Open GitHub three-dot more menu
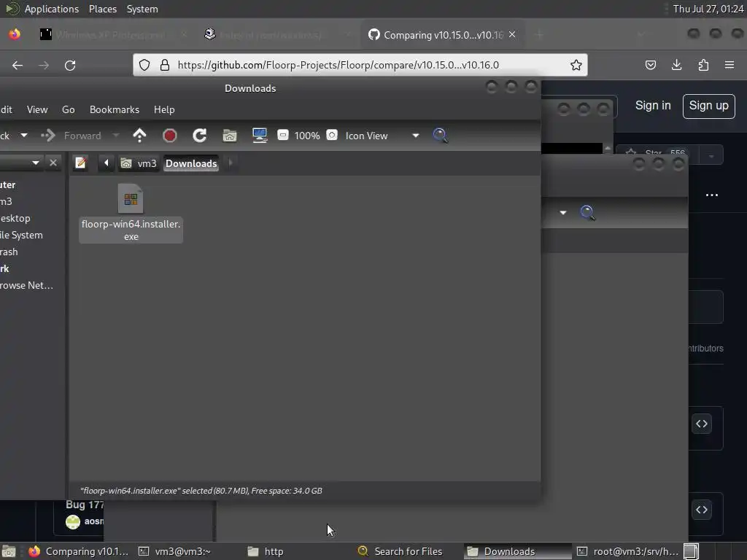Viewport: 747px width, 560px height. (x=712, y=195)
